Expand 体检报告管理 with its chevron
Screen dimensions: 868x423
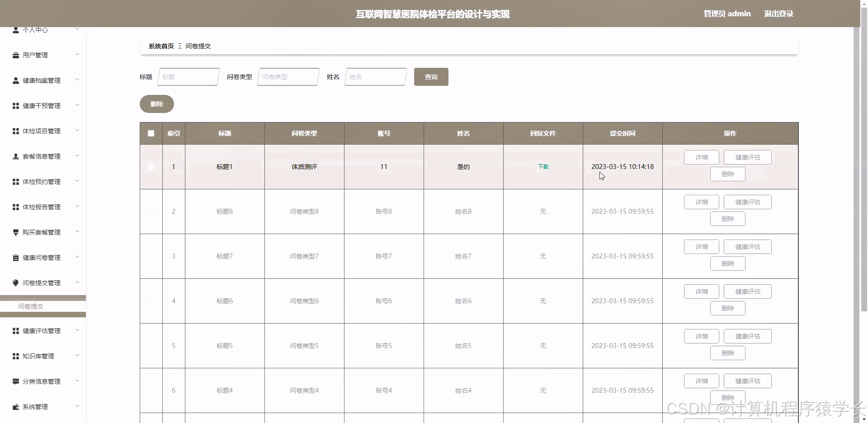(77, 207)
